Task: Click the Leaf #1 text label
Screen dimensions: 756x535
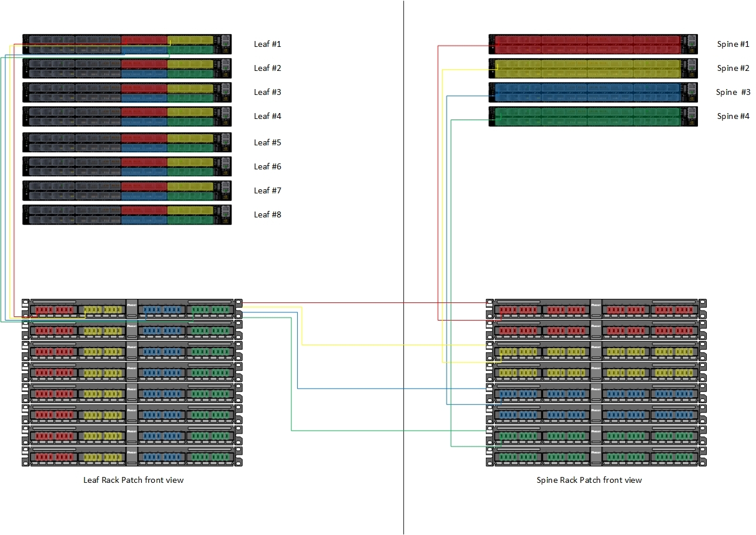Action: [267, 44]
